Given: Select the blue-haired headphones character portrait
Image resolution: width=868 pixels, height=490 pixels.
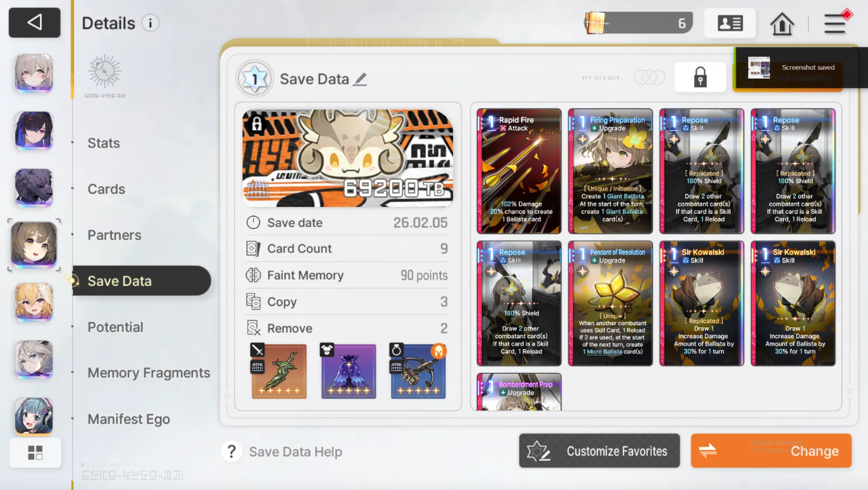Looking at the screenshot, I should pos(33,417).
